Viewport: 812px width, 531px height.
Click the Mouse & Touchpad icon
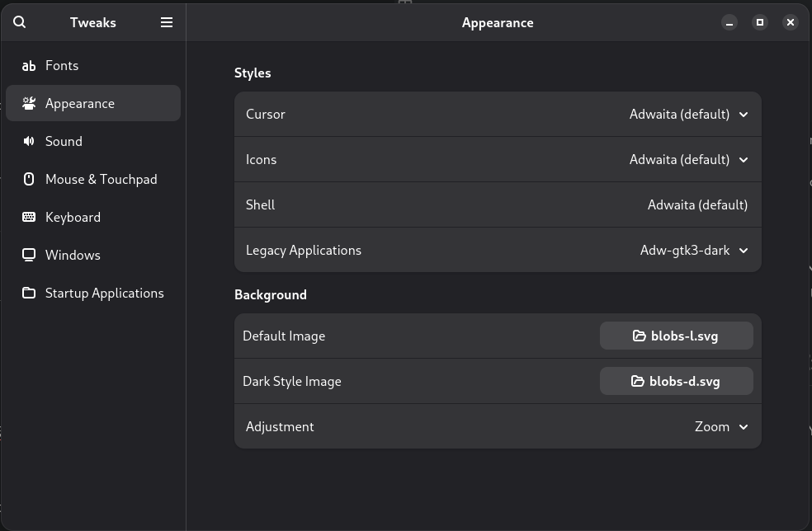pyautogui.click(x=29, y=179)
